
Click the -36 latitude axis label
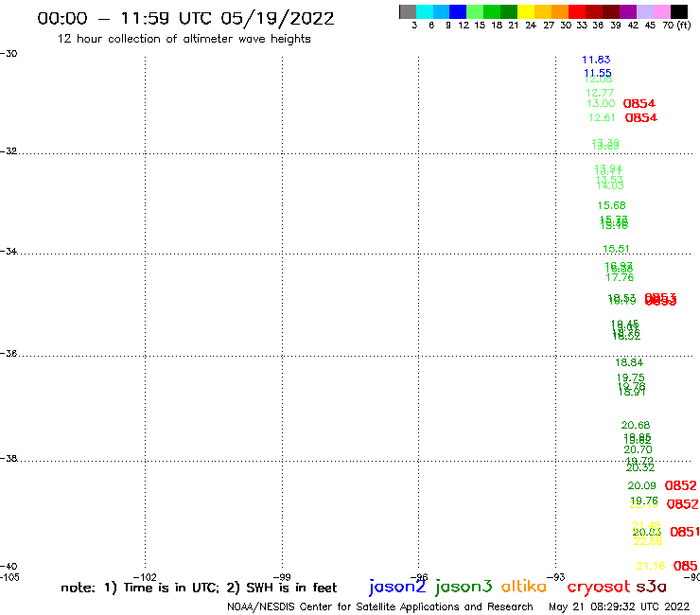[x=9, y=353]
